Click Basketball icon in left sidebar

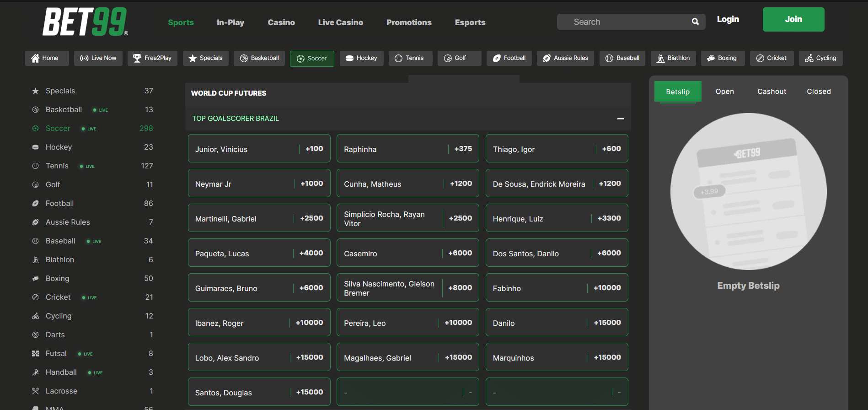[x=35, y=110]
